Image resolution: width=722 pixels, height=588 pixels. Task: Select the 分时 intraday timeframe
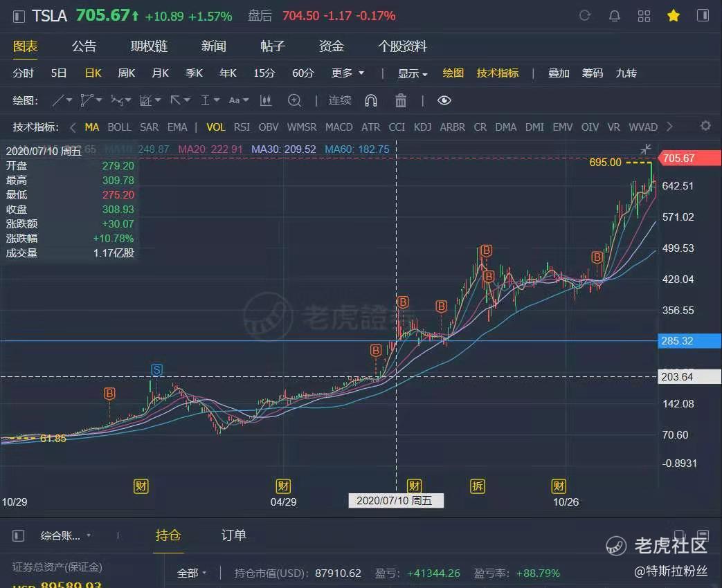point(23,73)
